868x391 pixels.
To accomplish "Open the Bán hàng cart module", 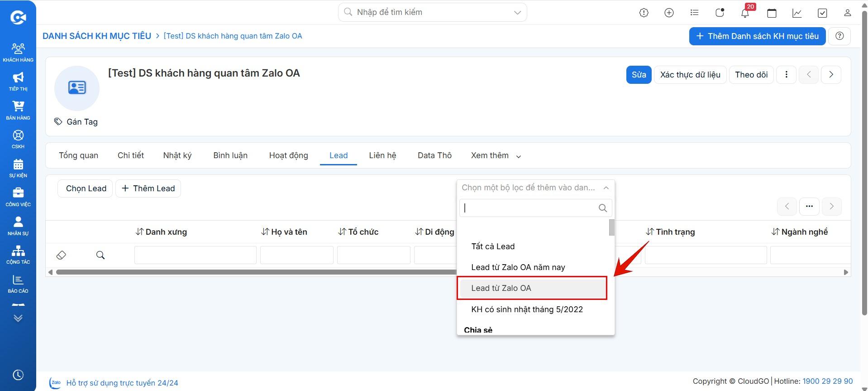I will point(18,110).
